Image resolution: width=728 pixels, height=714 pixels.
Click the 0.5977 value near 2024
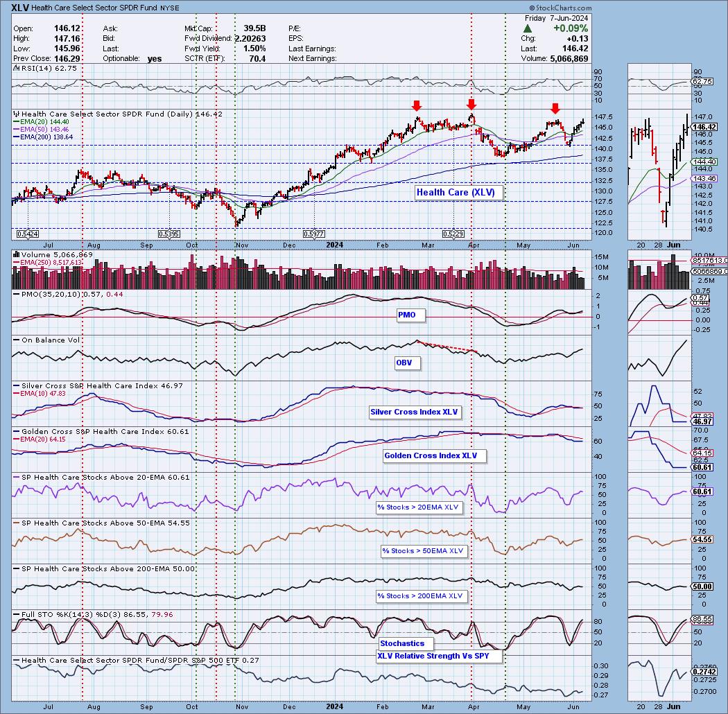[314, 234]
